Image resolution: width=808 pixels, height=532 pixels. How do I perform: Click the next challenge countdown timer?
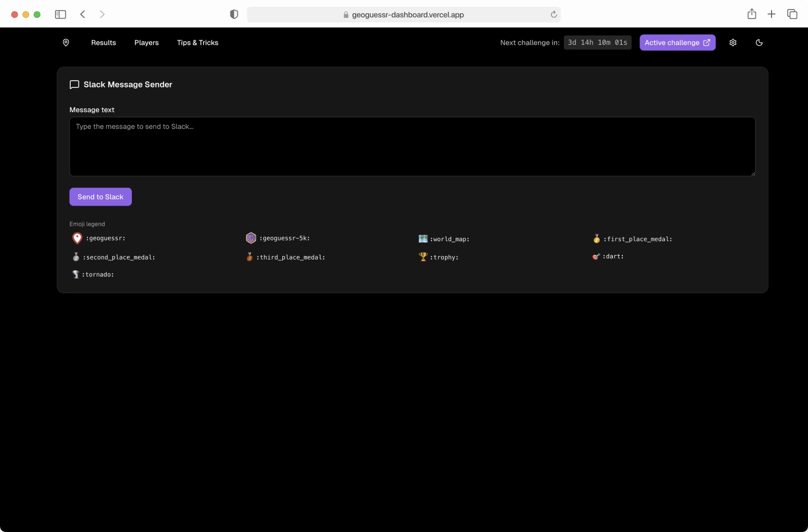coord(598,43)
